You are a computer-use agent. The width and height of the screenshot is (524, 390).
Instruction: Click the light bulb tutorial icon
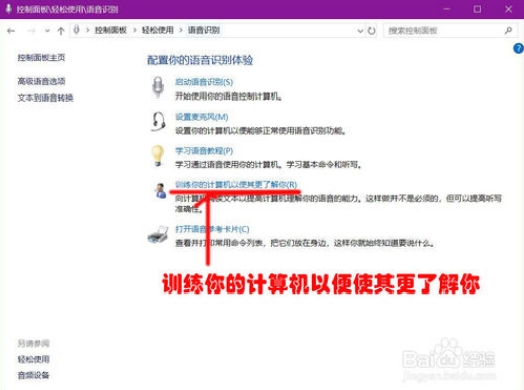(x=157, y=156)
